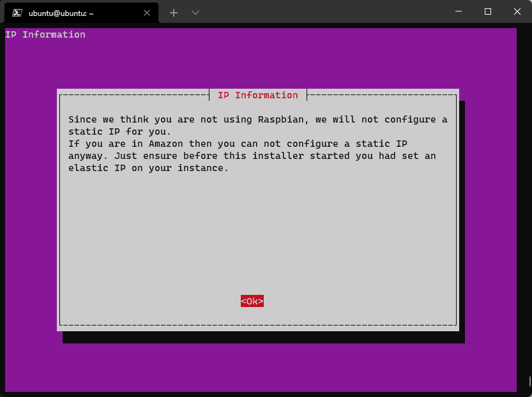This screenshot has width=532, height=397.
Task: Click the text "static IP for you."
Action: pos(119,131)
